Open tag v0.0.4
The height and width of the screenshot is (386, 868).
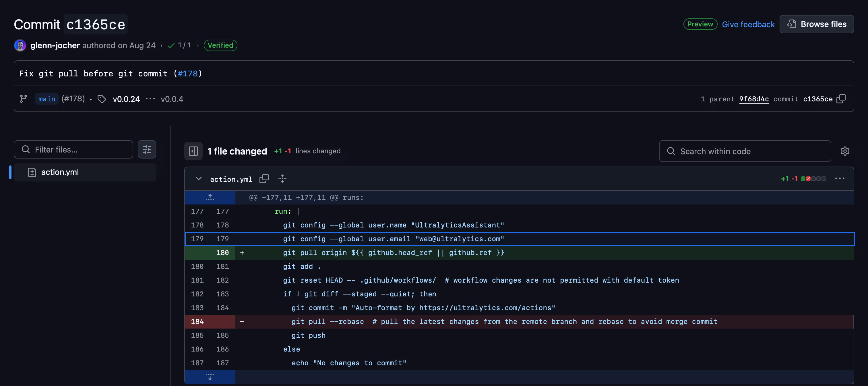pos(172,99)
